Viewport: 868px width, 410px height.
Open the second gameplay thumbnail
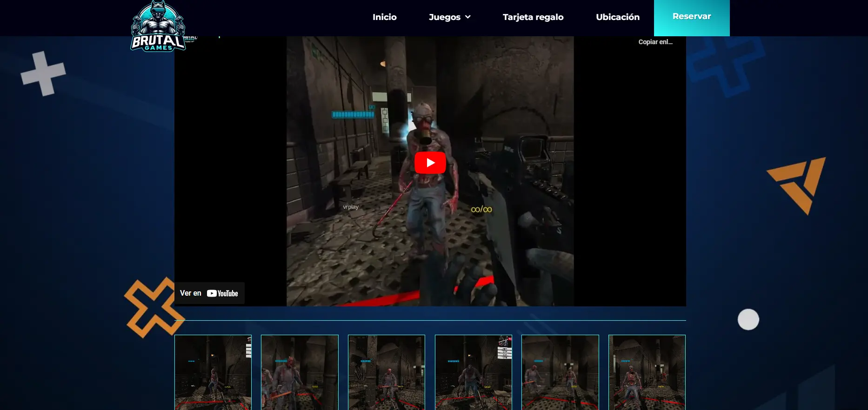(300, 372)
